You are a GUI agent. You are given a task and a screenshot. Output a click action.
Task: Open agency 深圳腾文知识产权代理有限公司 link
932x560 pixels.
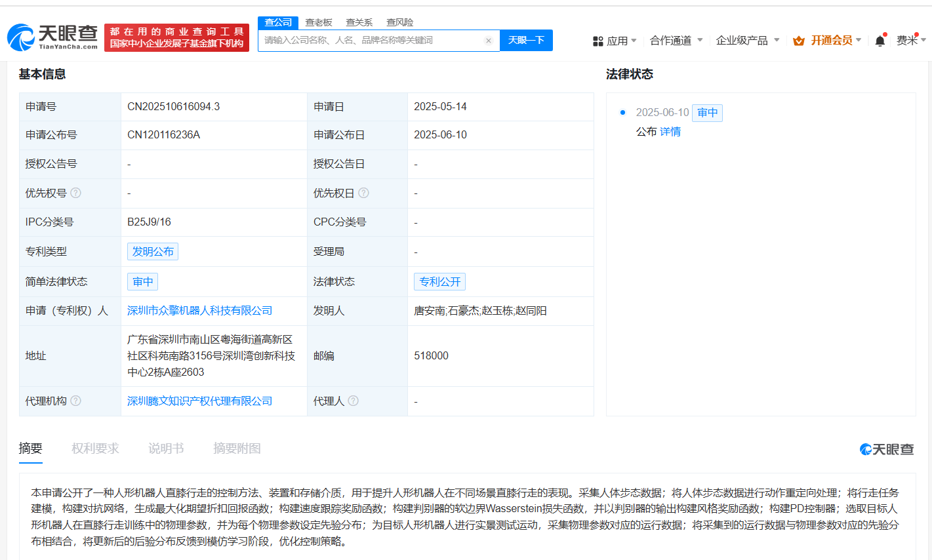(199, 401)
